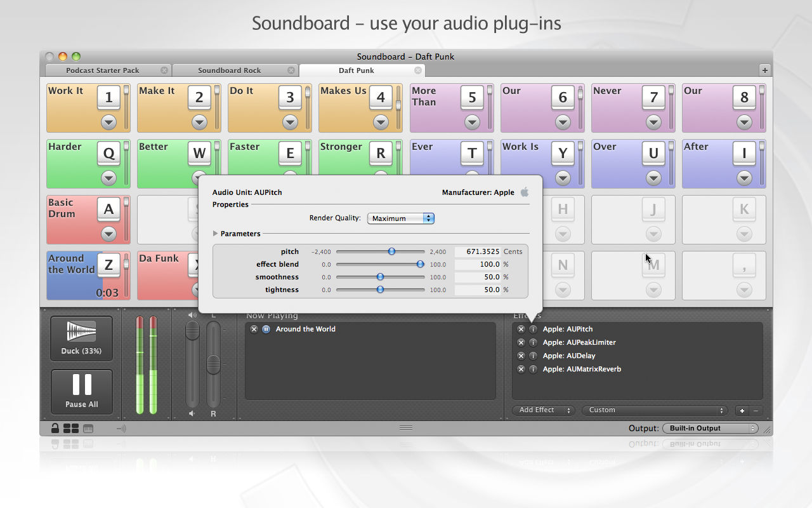812x508 pixels.
Task: Click the tightness slider knob
Action: pyautogui.click(x=380, y=290)
